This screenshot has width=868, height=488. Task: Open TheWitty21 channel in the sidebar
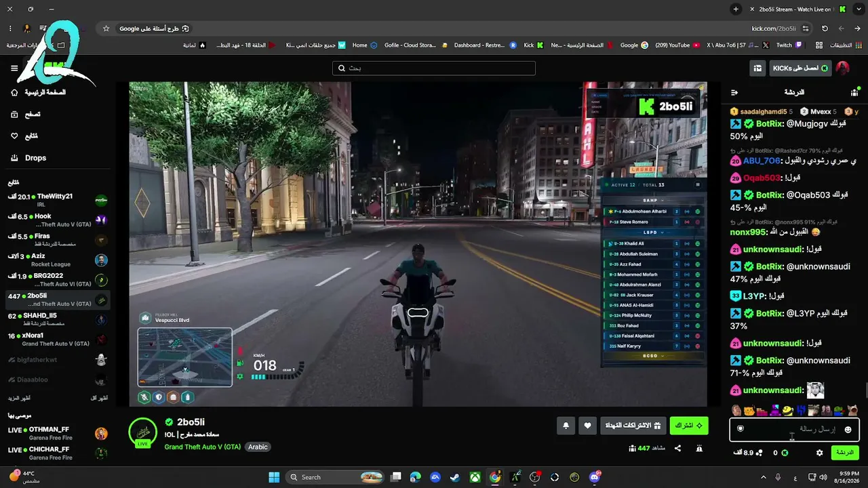[x=58, y=199]
